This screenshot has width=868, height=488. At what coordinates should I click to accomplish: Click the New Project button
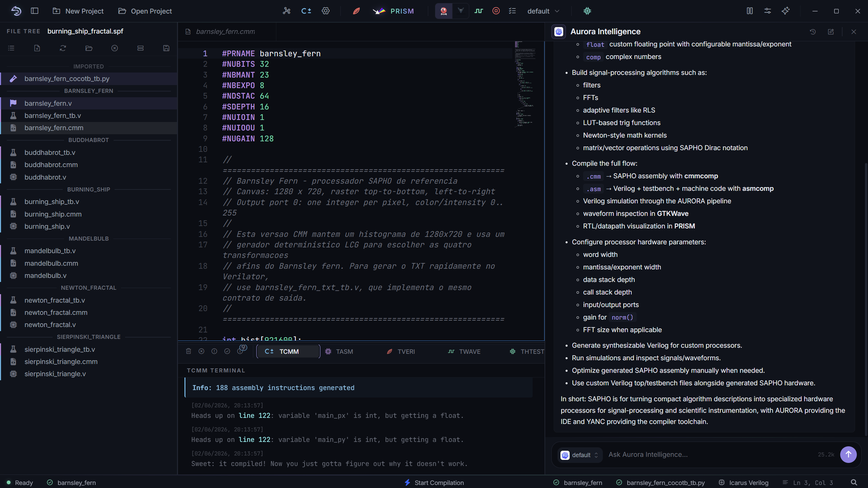pos(78,11)
